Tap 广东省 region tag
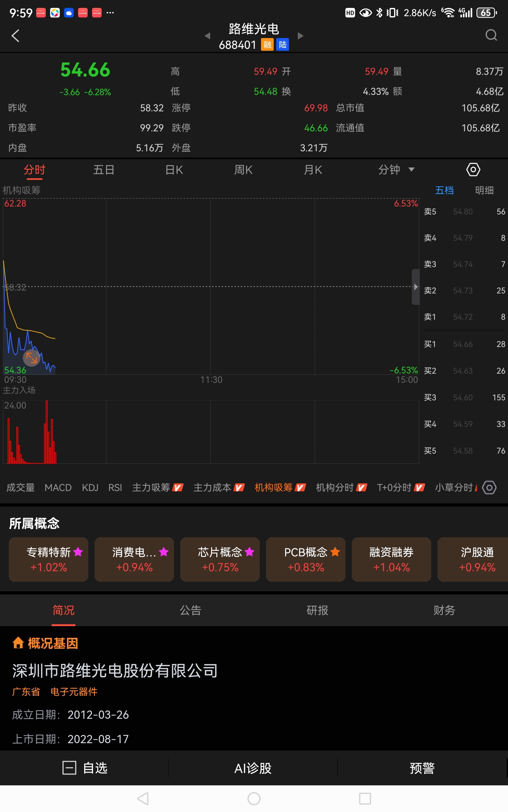Screen dimensions: 508x812 tap(26, 691)
